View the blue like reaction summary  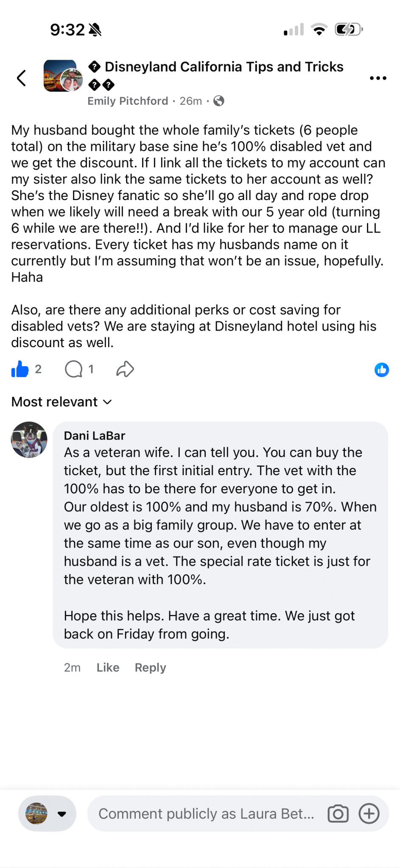pos(381,370)
